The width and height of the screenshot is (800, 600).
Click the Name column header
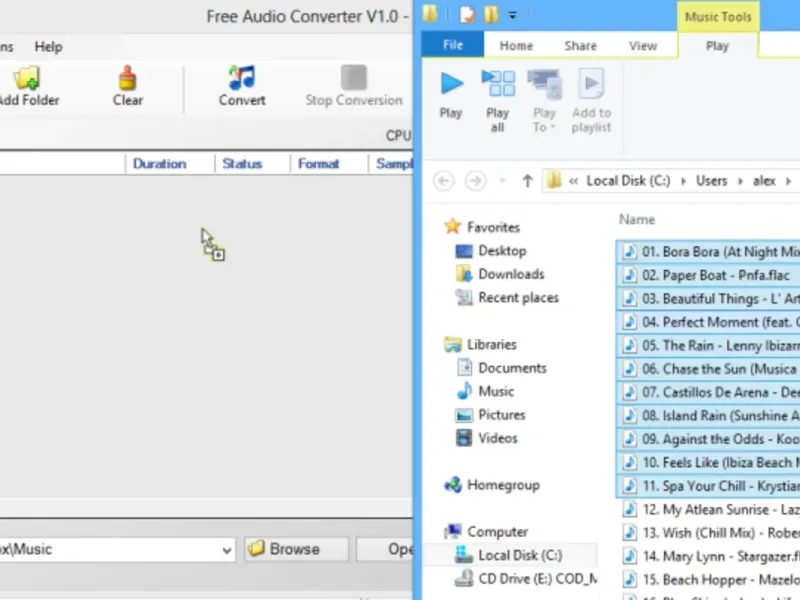click(637, 220)
